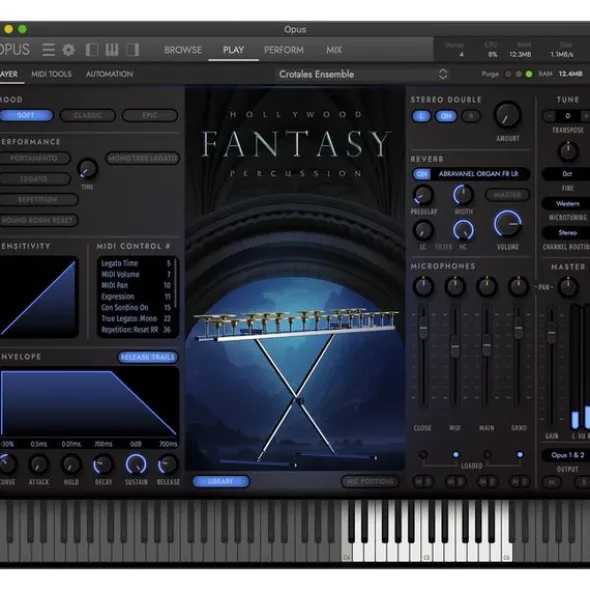This screenshot has height=591, width=590.
Task: Click the reverb Width knob
Action: click(x=463, y=195)
